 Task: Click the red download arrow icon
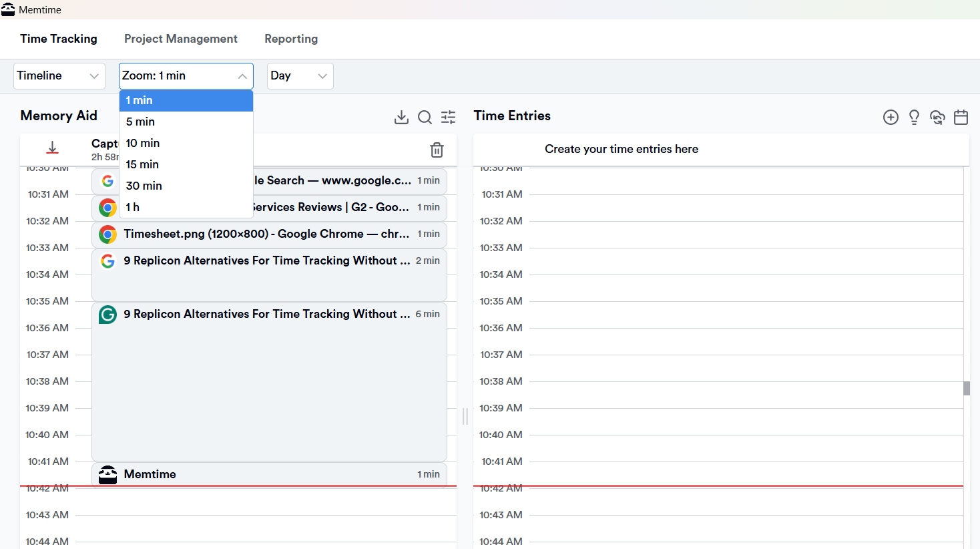tap(52, 148)
